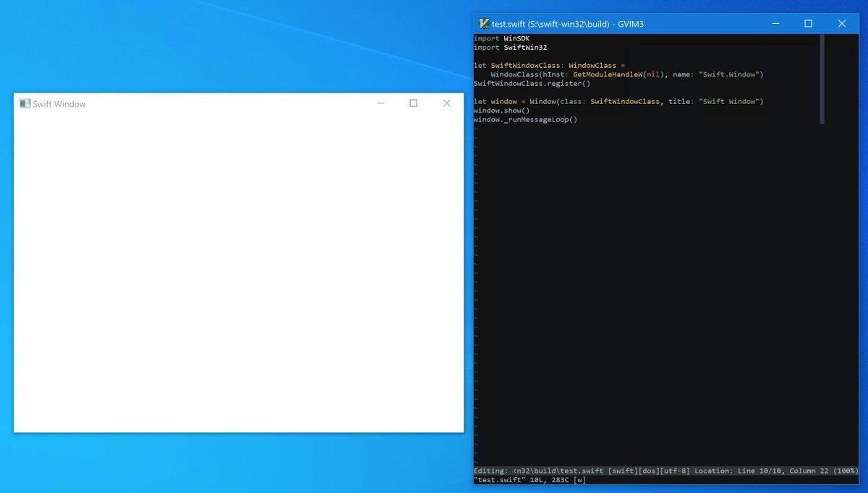The image size is (868, 493).
Task: Click the 'Swift Window' title text
Action: (59, 104)
